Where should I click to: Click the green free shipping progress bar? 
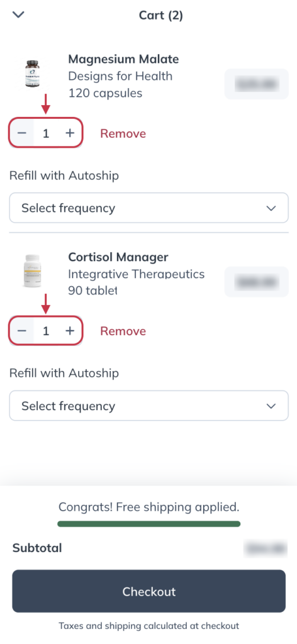click(x=148, y=524)
